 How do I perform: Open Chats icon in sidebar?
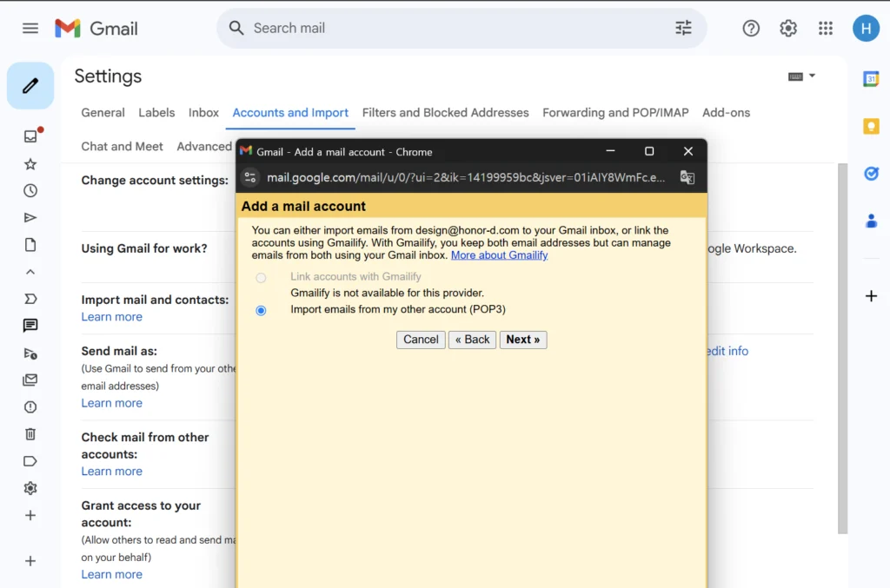point(30,326)
